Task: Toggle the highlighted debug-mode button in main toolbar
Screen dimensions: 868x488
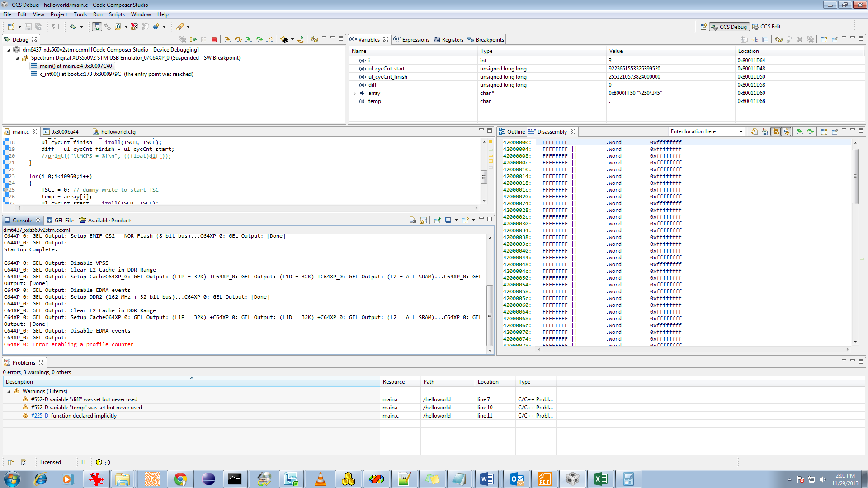Action: coord(97,27)
